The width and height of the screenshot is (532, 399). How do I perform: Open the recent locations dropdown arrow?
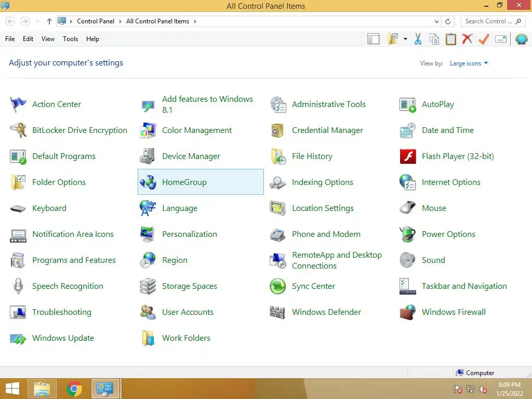pyautogui.click(x=37, y=21)
